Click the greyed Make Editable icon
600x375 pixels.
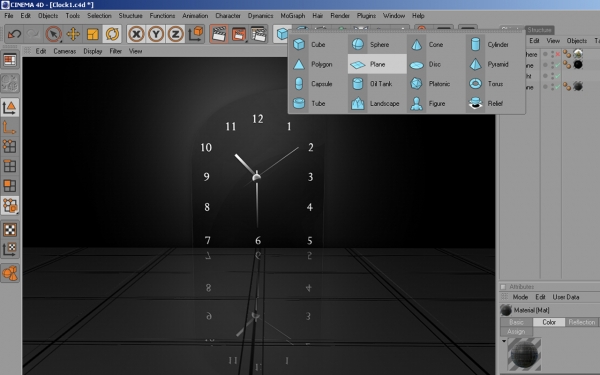(x=10, y=83)
